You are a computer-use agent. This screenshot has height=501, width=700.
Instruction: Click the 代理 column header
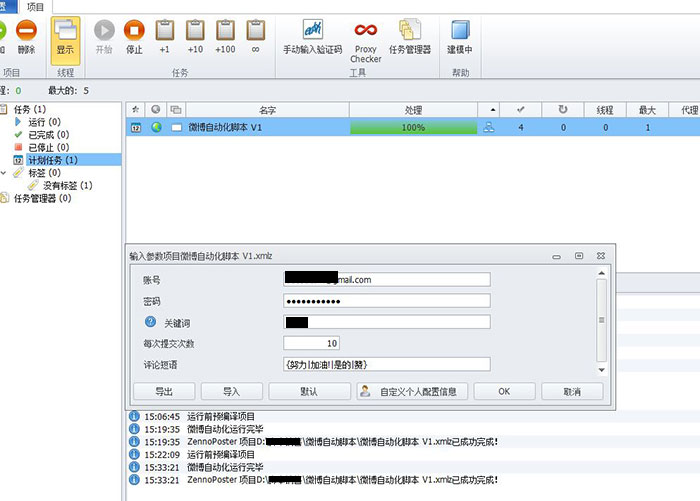coord(685,110)
